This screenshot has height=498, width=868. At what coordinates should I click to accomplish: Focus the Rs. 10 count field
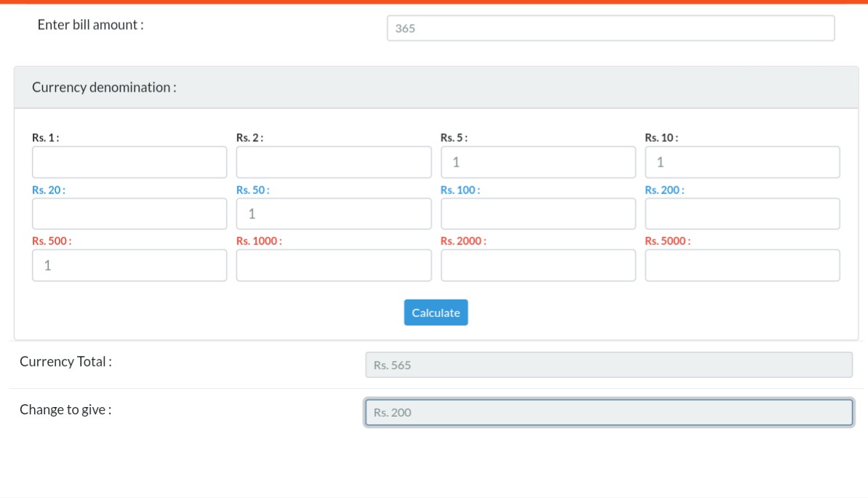tap(742, 162)
